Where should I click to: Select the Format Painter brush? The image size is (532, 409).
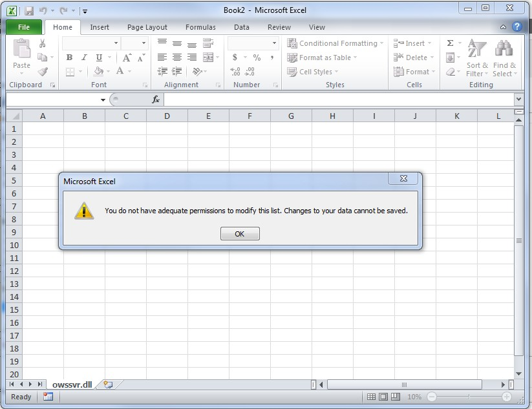tap(43, 71)
